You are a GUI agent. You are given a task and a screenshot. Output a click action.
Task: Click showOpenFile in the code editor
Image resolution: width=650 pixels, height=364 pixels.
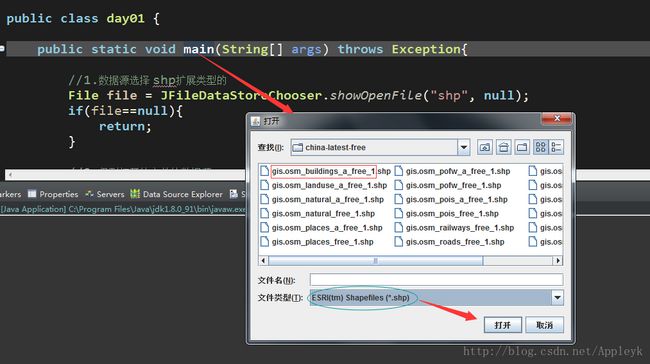376,95
